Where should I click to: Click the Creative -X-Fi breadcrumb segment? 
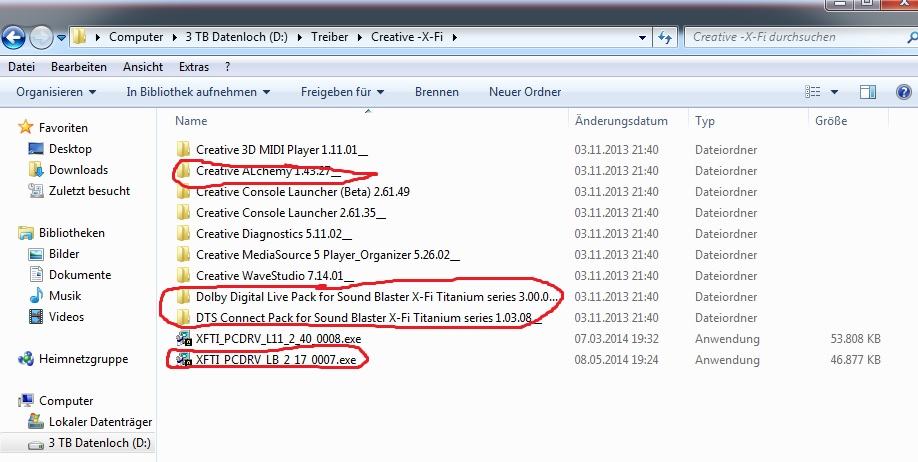tap(407, 37)
